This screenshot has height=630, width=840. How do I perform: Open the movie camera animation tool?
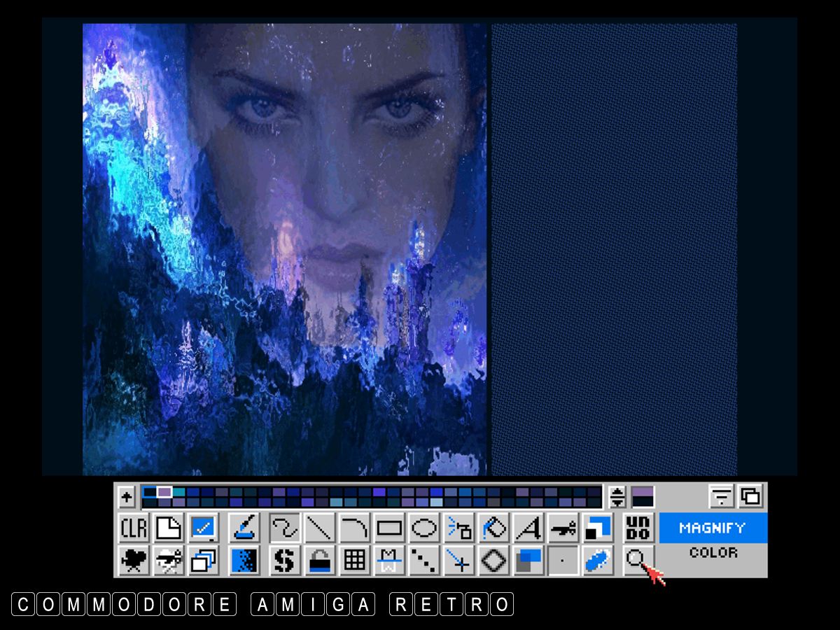point(134,561)
